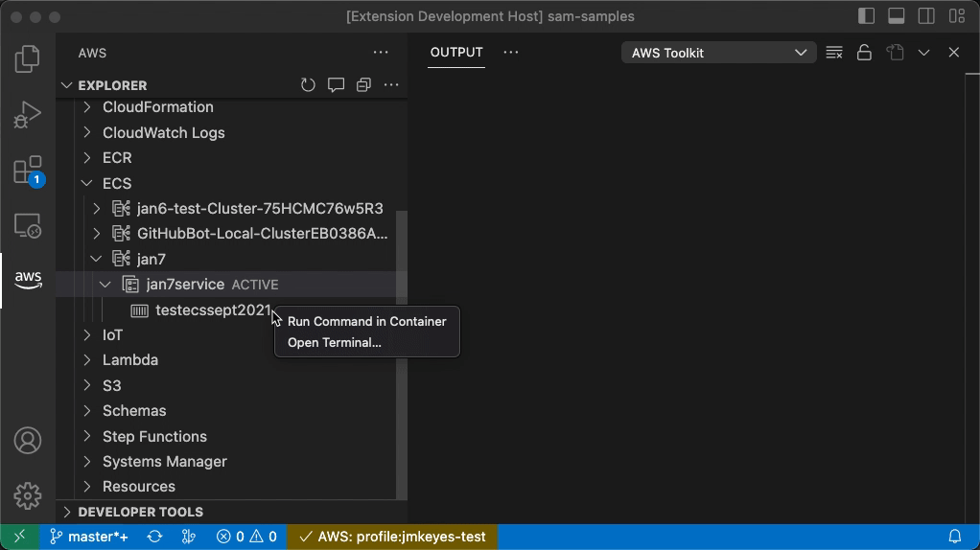Click the jan7service service icon
Screen dimensions: 980x550
(130, 284)
